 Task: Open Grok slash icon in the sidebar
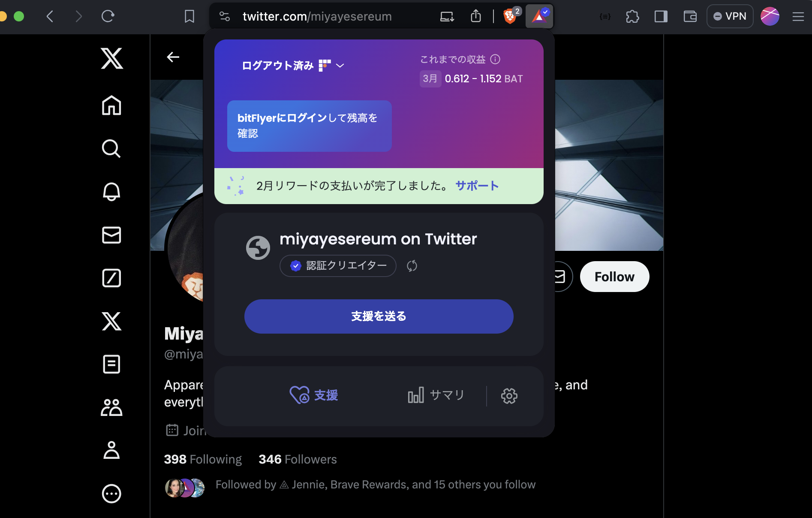coord(111,278)
